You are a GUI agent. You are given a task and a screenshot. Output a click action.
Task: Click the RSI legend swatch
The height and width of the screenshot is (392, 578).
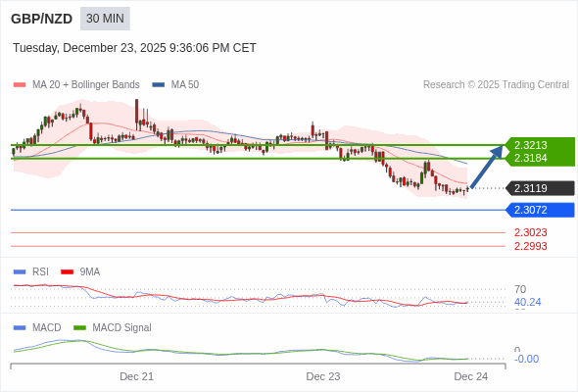click(20, 272)
